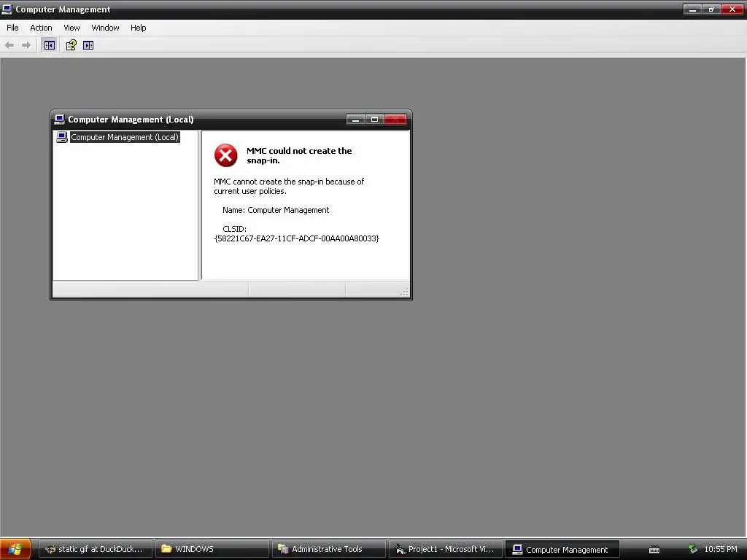This screenshot has height=560, width=747.
Task: Click the CLSID value text
Action: point(296,238)
